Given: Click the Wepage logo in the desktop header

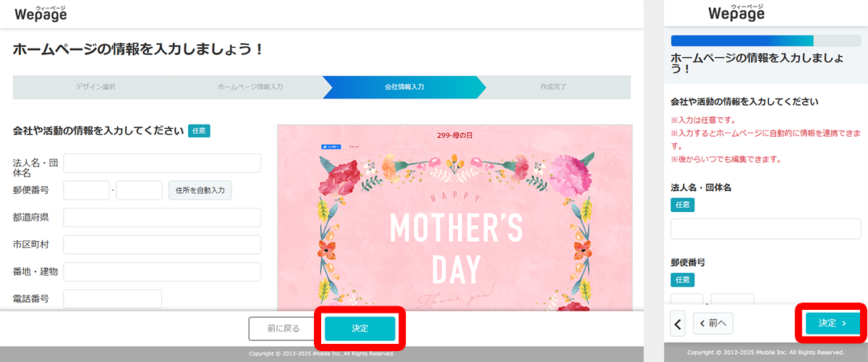Looking at the screenshot, I should (41, 13).
